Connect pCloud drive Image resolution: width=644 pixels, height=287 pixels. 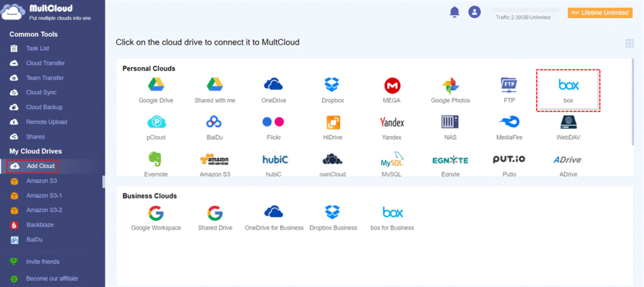(x=156, y=128)
